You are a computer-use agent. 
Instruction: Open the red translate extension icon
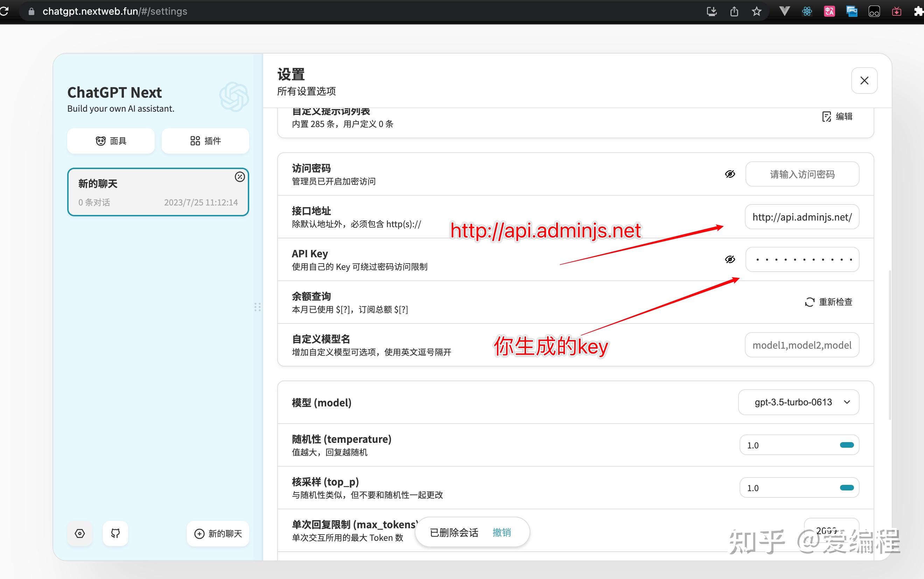(x=829, y=12)
